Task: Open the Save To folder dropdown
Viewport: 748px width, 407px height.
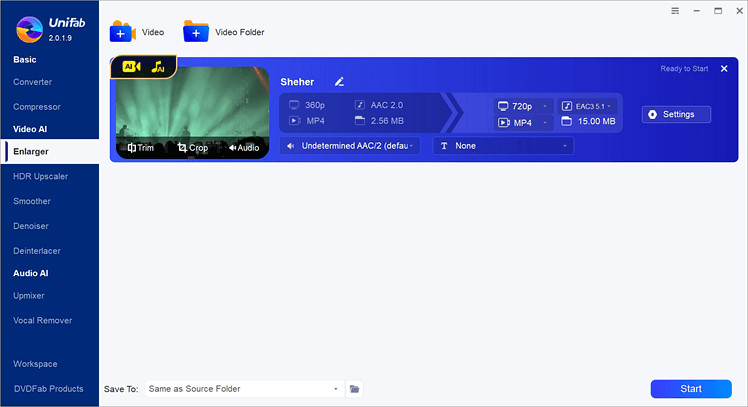Action: click(x=244, y=389)
